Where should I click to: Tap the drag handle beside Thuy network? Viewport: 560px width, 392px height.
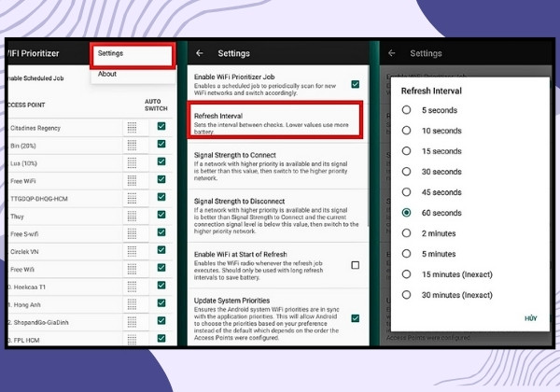click(x=132, y=216)
